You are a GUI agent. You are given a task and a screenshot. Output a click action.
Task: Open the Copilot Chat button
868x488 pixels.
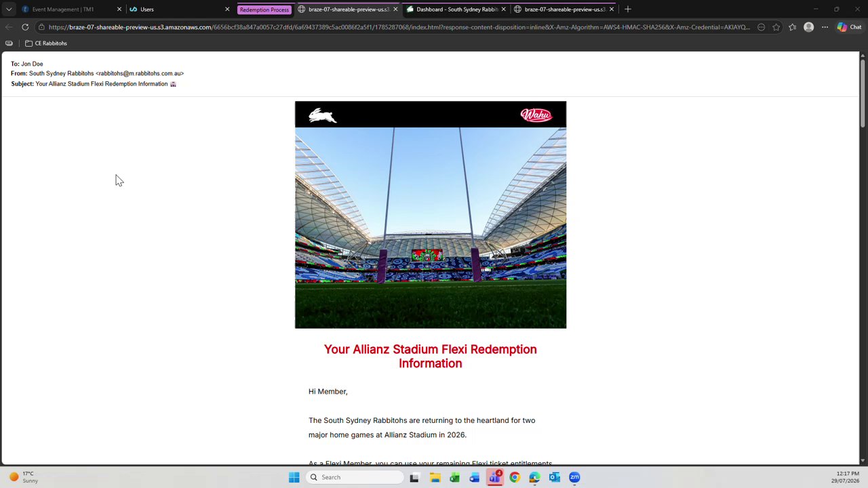pyautogui.click(x=849, y=27)
